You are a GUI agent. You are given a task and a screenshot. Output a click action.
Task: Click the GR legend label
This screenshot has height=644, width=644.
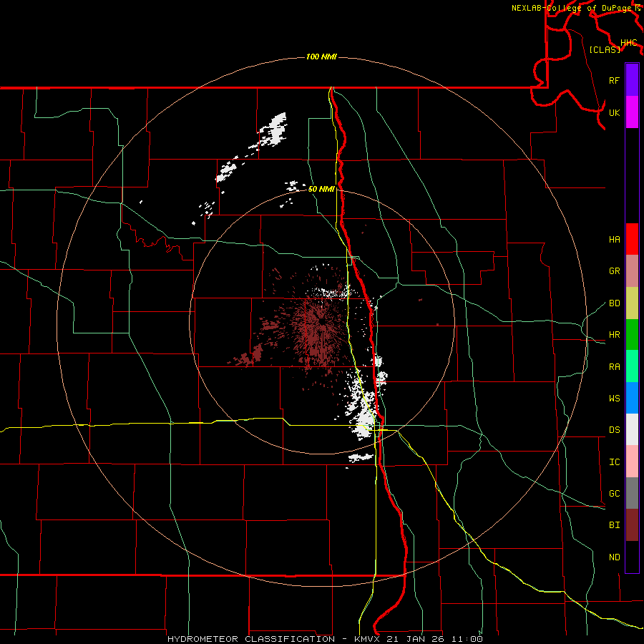click(x=614, y=271)
